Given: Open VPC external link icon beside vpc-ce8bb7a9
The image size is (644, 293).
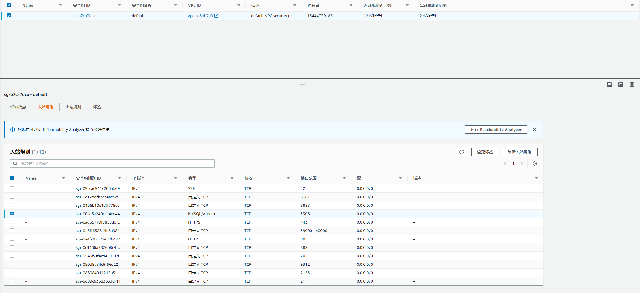Looking at the screenshot, I should tap(216, 16).
